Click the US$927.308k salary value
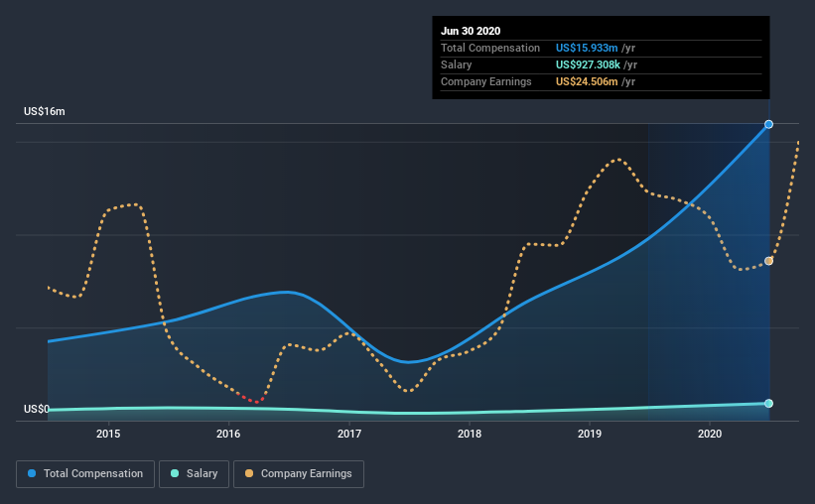The width and height of the screenshot is (815, 504). tap(588, 64)
